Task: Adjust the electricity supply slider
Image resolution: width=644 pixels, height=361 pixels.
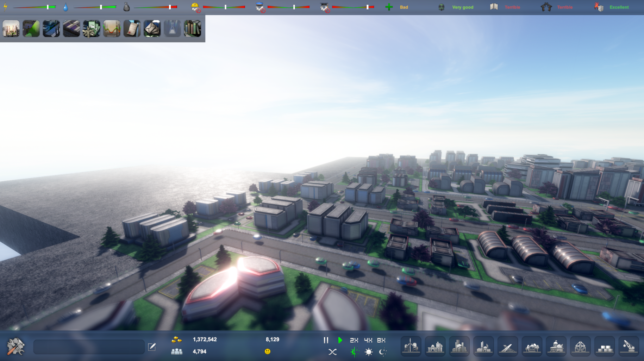Action: pyautogui.click(x=35, y=7)
